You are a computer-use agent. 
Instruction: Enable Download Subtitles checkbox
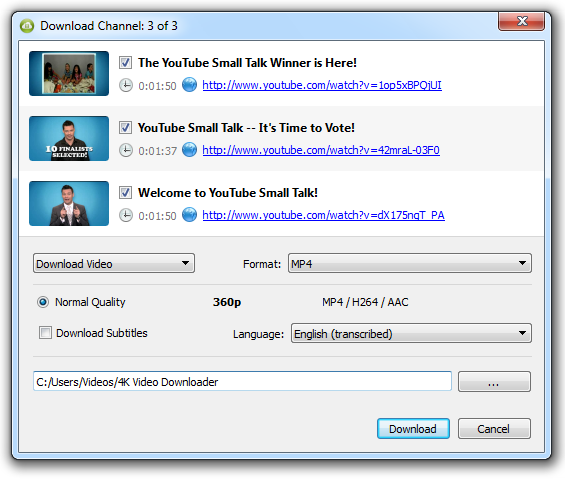click(45, 333)
